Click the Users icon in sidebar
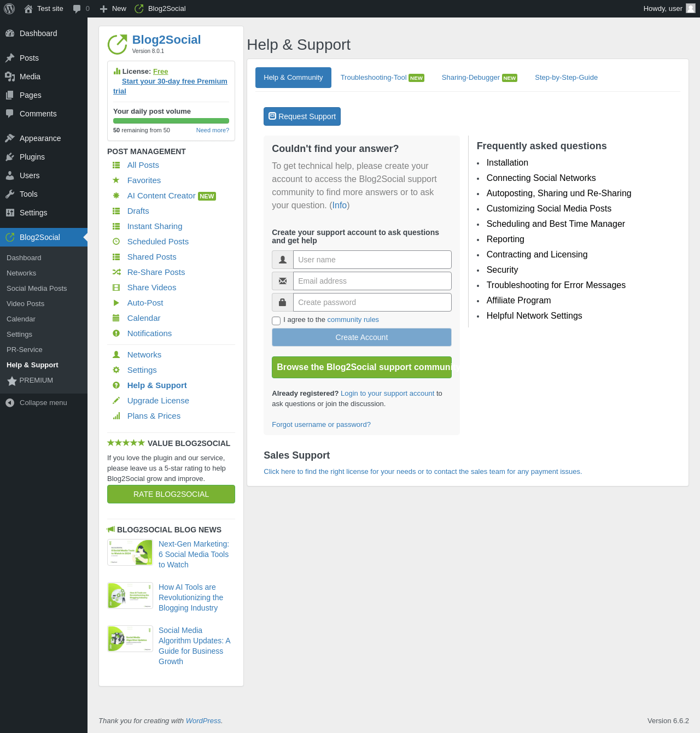This screenshot has height=733, width=700. click(x=10, y=175)
